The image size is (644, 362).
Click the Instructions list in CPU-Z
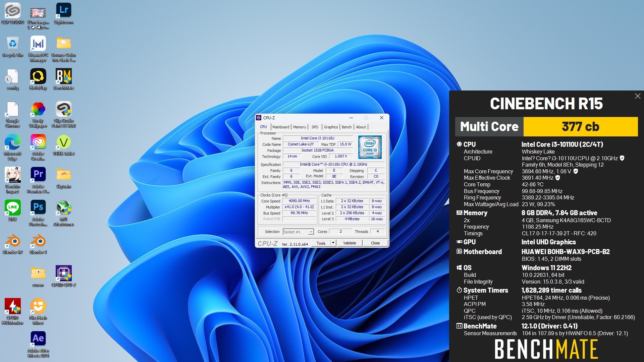coord(334,185)
